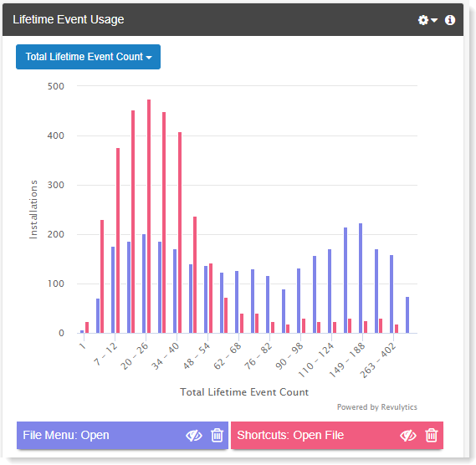Click the Total Lifetime Event Count axis title
Image resolution: width=476 pixels, height=465 pixels.
pos(244,392)
